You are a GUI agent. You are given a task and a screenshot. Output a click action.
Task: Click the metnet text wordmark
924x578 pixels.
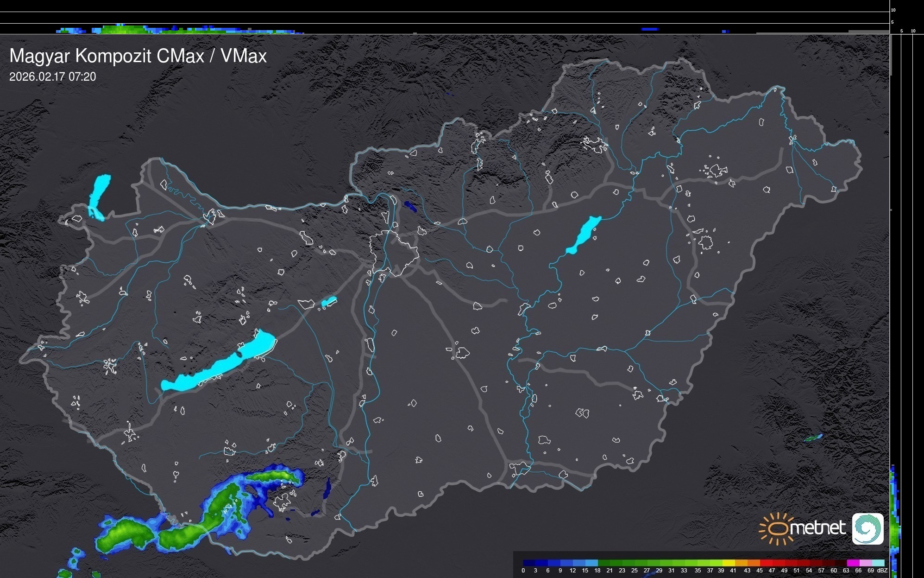(817, 528)
